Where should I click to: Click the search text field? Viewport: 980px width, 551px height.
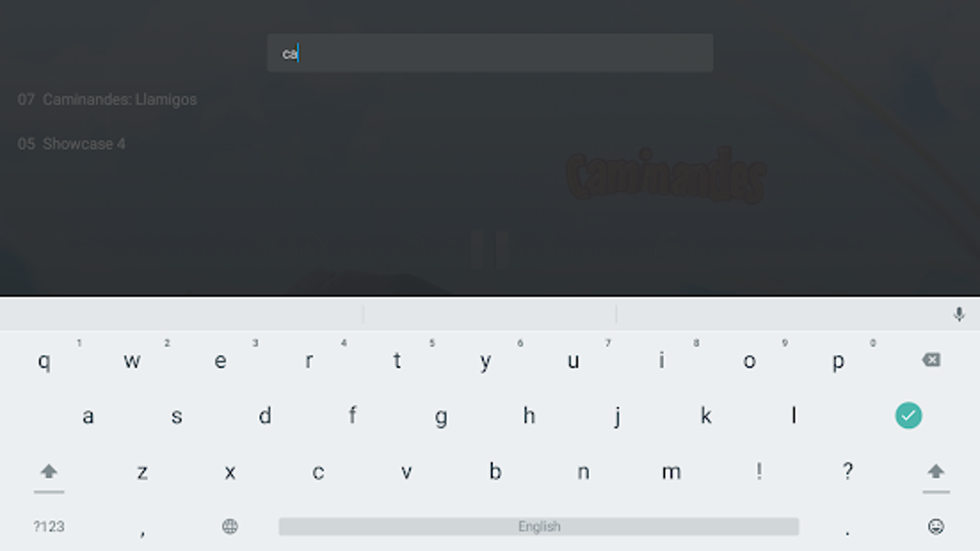tap(490, 53)
